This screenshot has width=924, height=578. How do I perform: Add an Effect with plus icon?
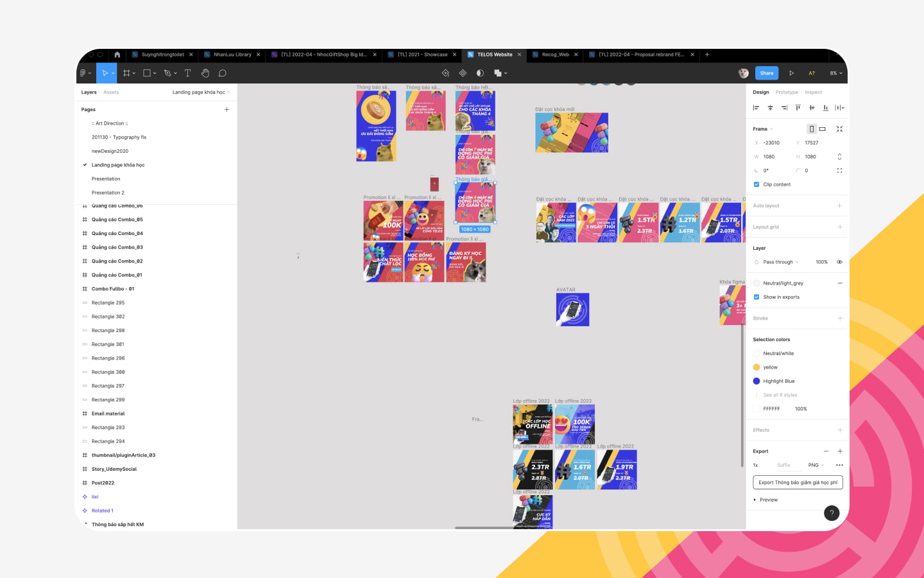coord(839,430)
